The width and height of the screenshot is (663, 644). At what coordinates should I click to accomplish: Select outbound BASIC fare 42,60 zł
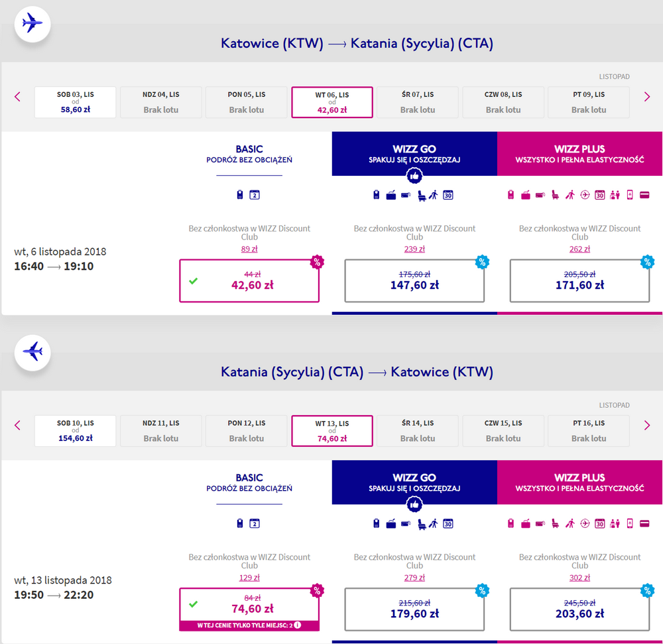click(249, 281)
